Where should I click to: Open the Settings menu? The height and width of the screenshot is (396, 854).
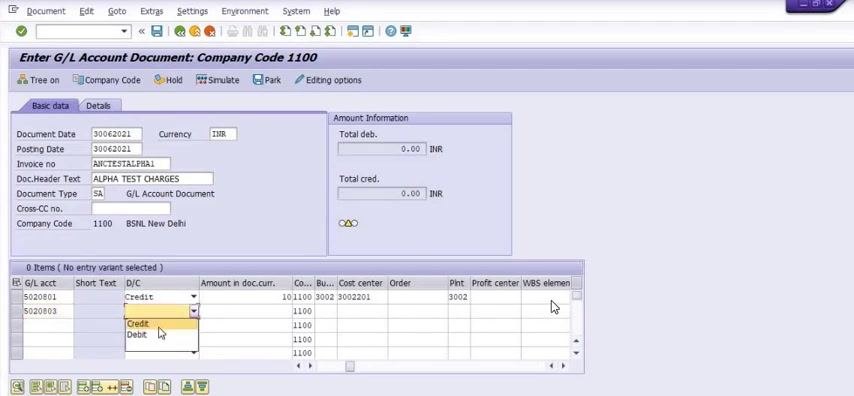[192, 11]
